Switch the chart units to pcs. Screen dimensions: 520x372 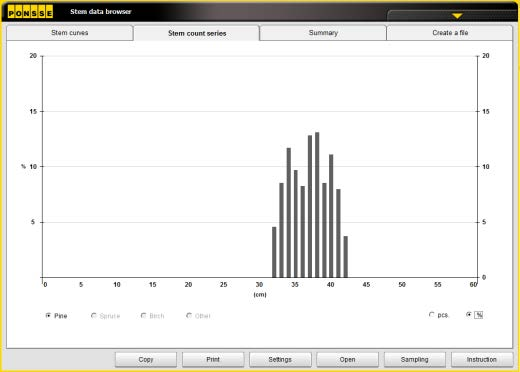click(x=432, y=315)
